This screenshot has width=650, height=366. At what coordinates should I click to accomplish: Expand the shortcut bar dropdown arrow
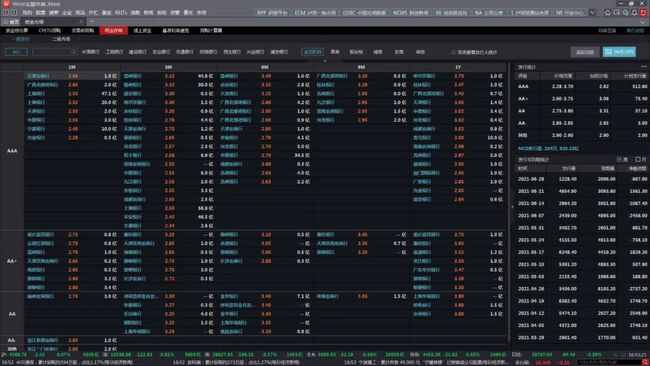tap(592, 12)
